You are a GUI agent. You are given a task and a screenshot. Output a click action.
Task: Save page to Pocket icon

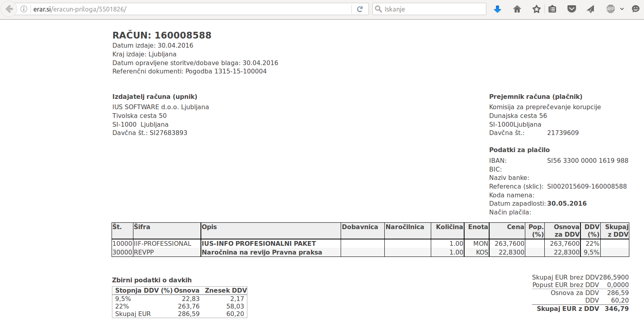(x=572, y=9)
